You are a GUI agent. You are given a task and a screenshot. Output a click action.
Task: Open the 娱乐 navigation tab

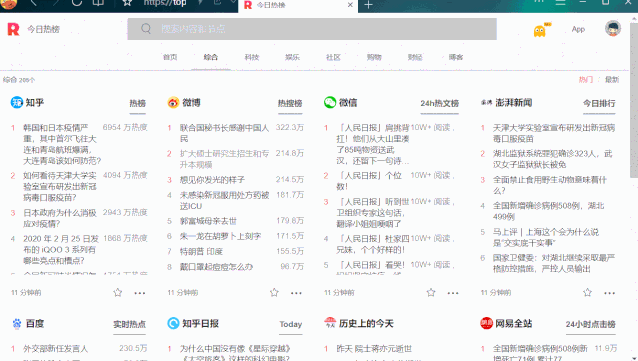[292, 57]
